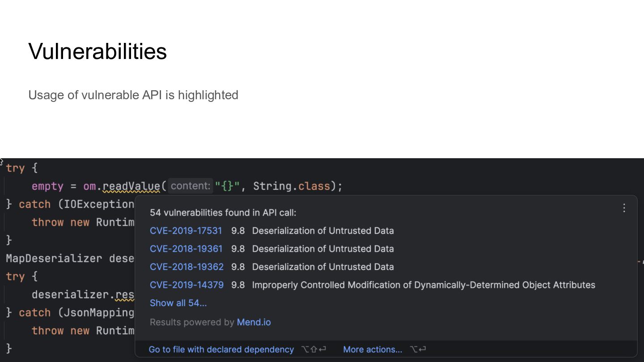Screen dimensions: 644x362
Task: Click the empty variable in the code
Action: tap(47, 186)
